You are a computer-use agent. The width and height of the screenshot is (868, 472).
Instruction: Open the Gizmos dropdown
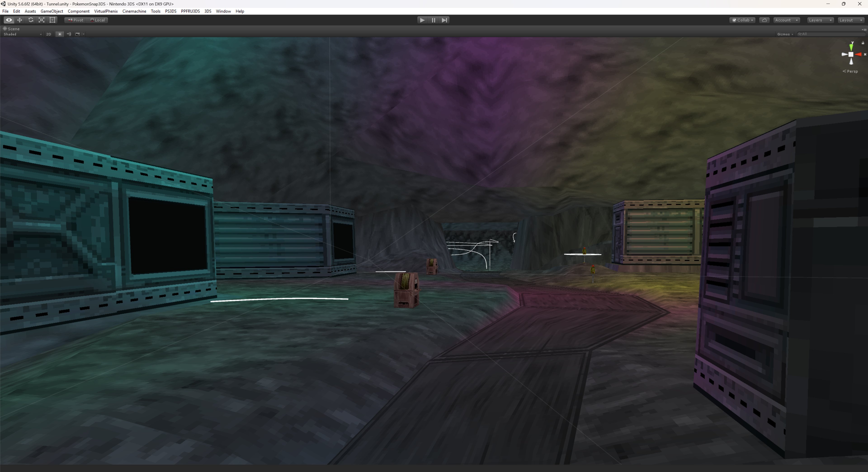(x=785, y=34)
